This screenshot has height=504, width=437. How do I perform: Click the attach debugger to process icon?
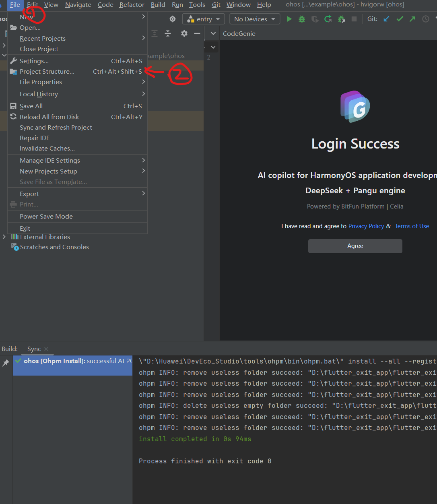[341, 19]
